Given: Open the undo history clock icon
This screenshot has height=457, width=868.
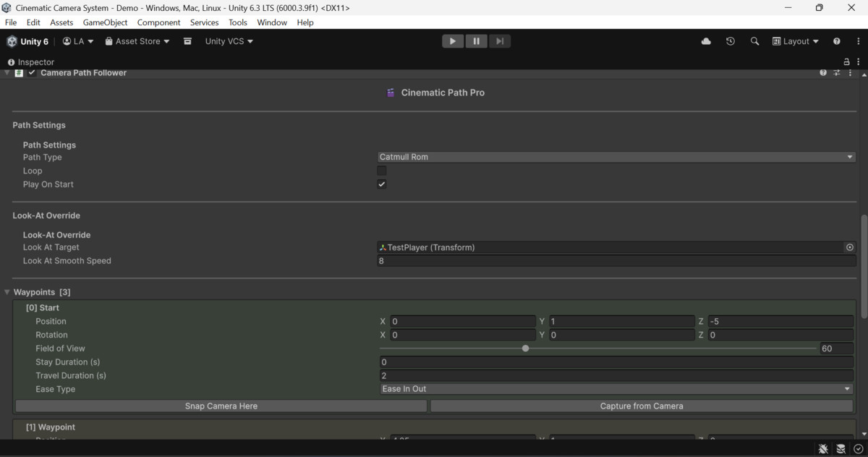Looking at the screenshot, I should (x=731, y=41).
